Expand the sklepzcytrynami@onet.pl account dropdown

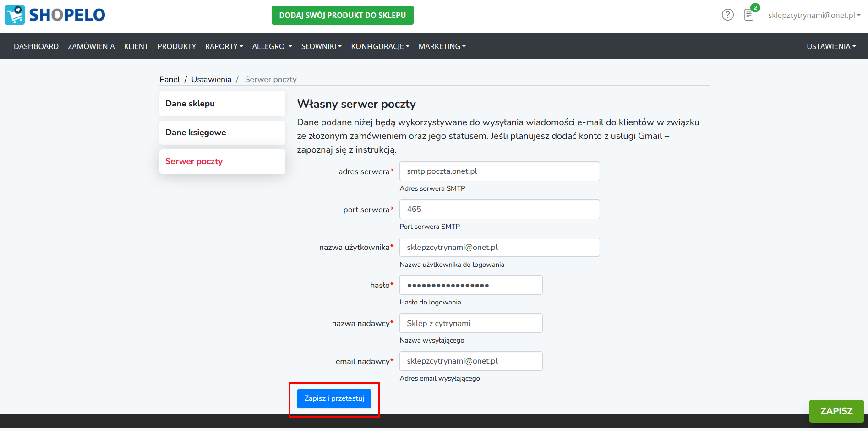click(x=814, y=15)
